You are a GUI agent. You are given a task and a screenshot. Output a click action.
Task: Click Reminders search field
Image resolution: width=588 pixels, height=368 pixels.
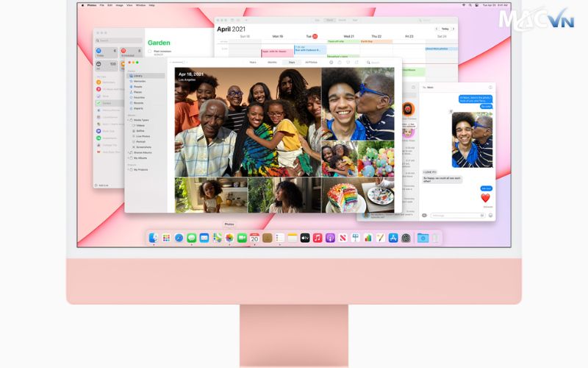[119, 40]
